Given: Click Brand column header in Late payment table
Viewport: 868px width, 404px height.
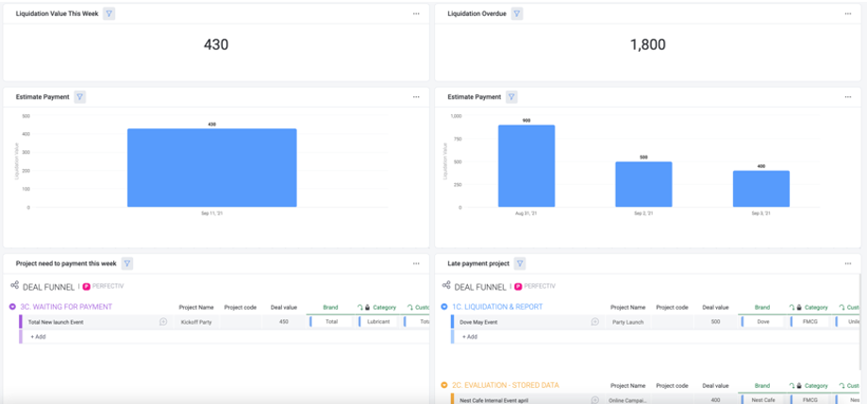Looking at the screenshot, I should click(x=761, y=307).
